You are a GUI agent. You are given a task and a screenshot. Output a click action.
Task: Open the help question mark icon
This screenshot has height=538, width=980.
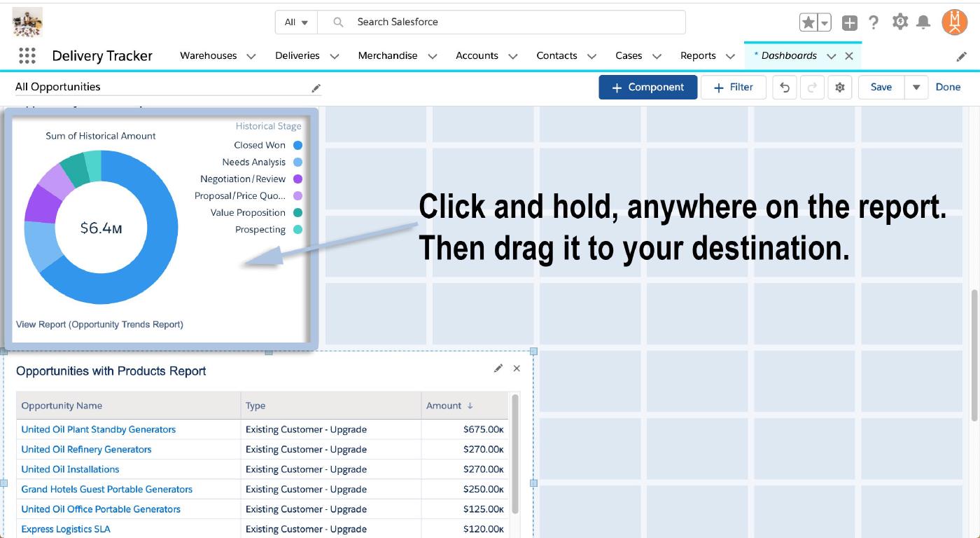[874, 22]
